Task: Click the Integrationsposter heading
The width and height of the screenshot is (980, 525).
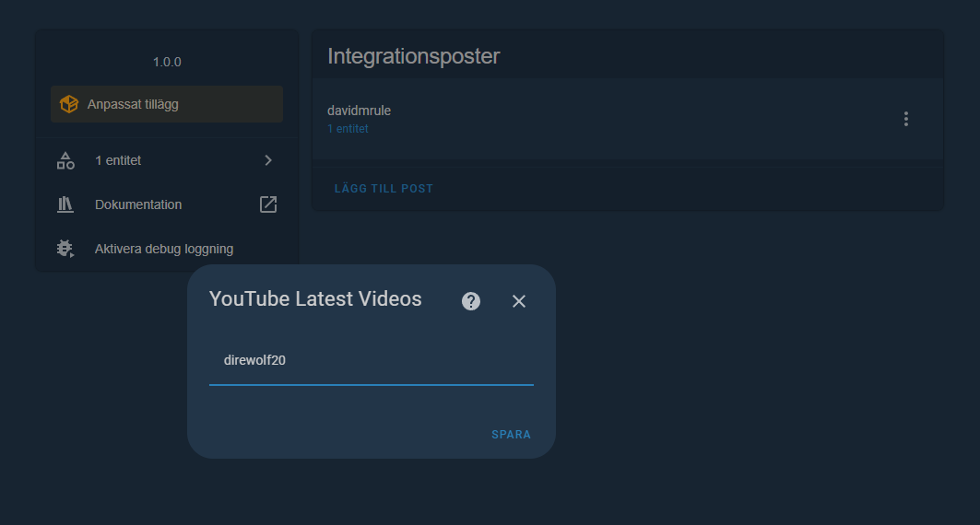Action: (x=414, y=56)
